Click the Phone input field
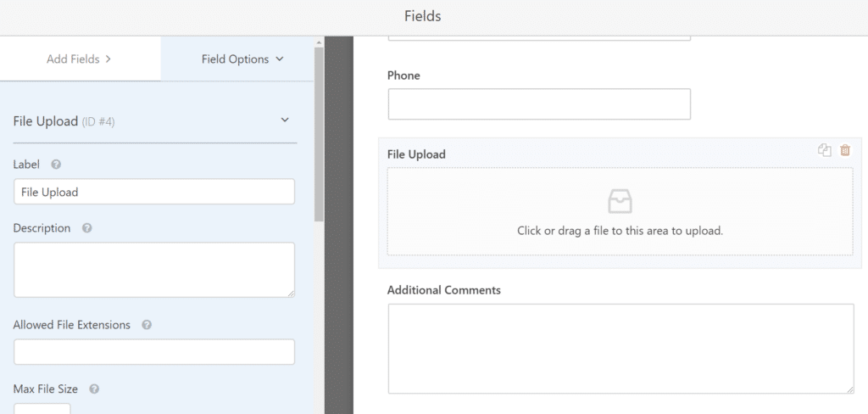 point(539,103)
